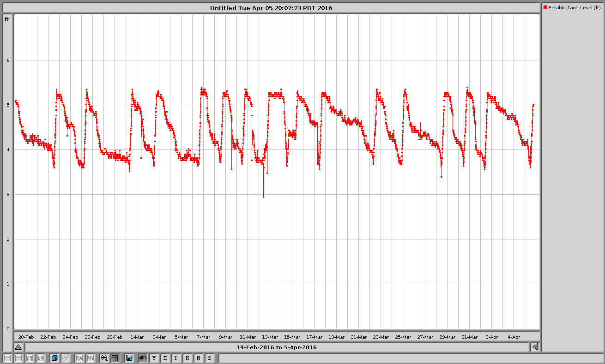The image size is (605, 364).
Task: Click the red Potable_Tank_Level legend swatch
Action: click(545, 8)
